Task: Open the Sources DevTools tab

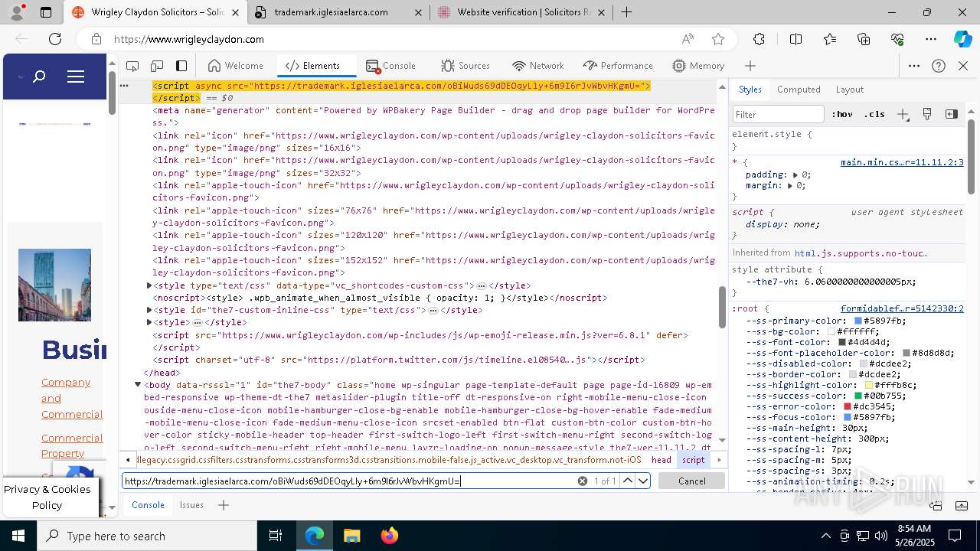Action: point(465,66)
